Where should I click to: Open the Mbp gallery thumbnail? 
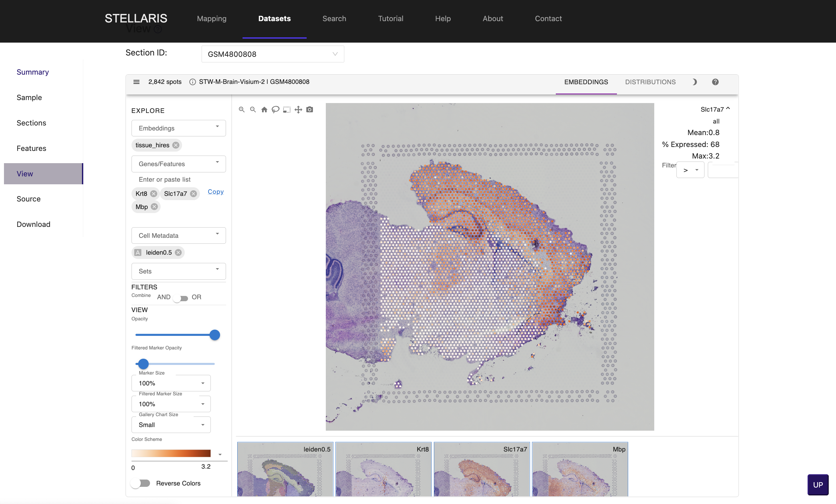580,469
